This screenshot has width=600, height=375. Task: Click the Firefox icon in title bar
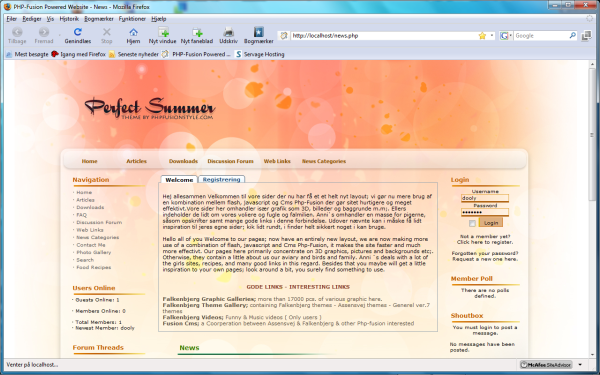(x=7, y=7)
